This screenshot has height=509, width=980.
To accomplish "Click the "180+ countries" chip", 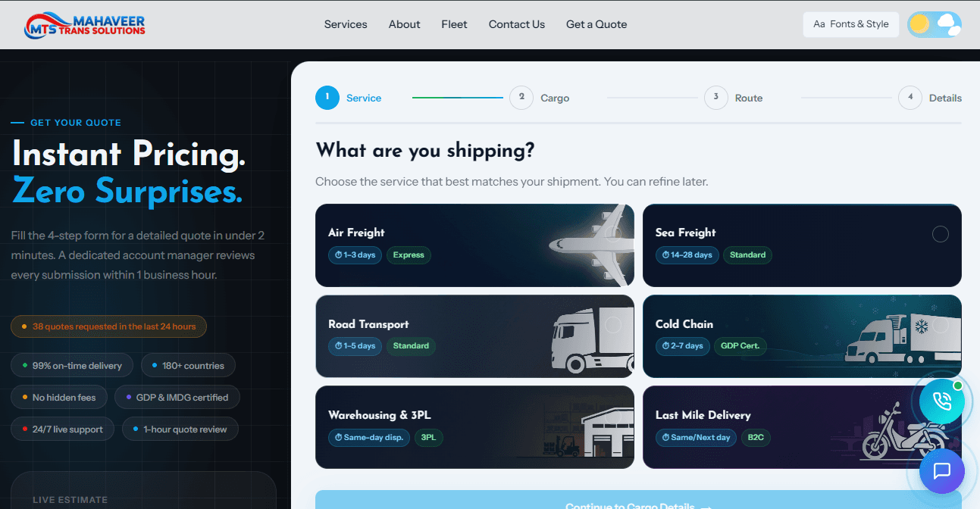I will tap(188, 366).
